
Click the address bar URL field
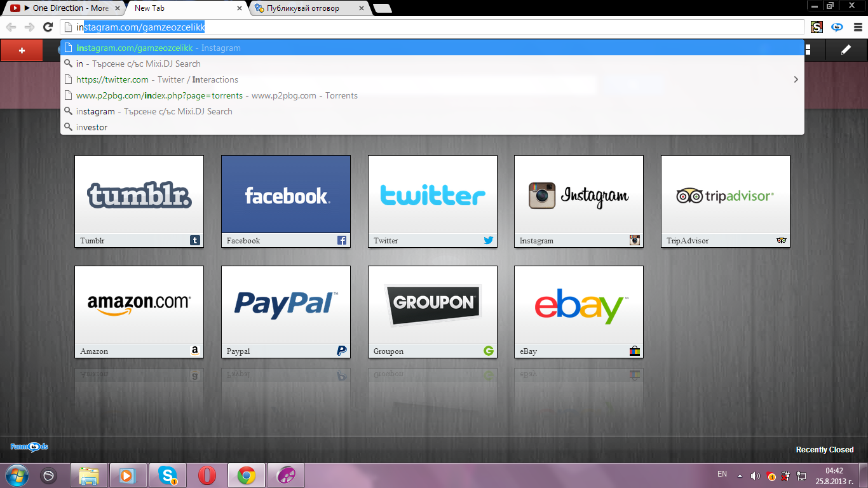pyautogui.click(x=433, y=27)
